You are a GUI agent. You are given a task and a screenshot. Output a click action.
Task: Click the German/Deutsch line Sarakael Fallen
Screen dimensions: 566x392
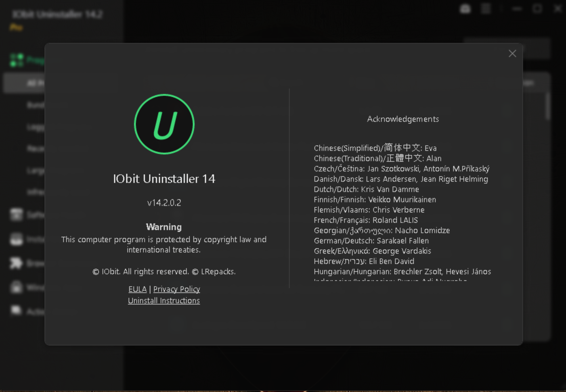371,240
